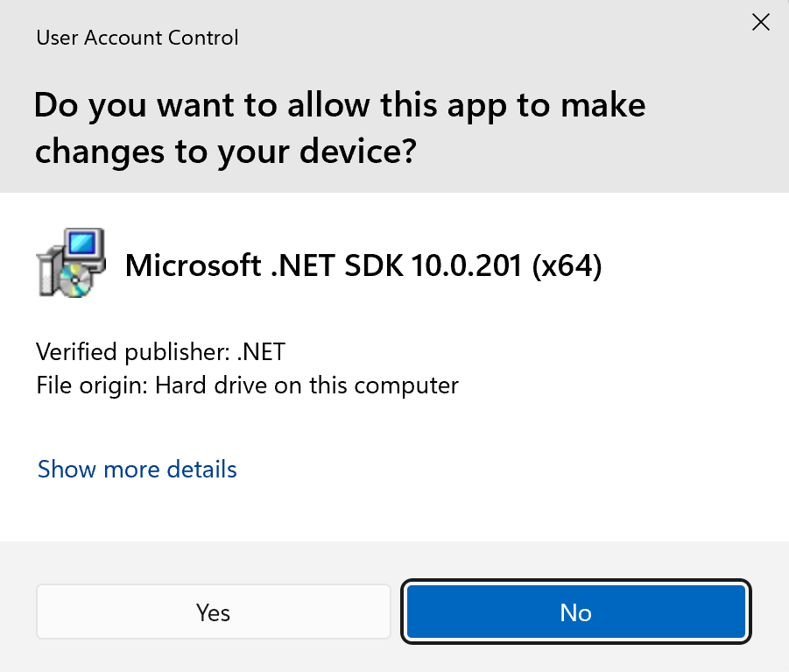This screenshot has height=672, width=789.
Task: Close the User Account Control dialog
Action: (x=760, y=22)
